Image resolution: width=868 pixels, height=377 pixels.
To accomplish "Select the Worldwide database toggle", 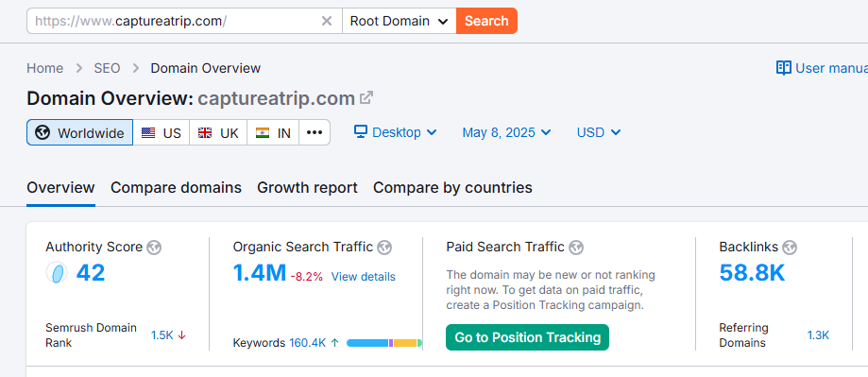I will point(79,133).
